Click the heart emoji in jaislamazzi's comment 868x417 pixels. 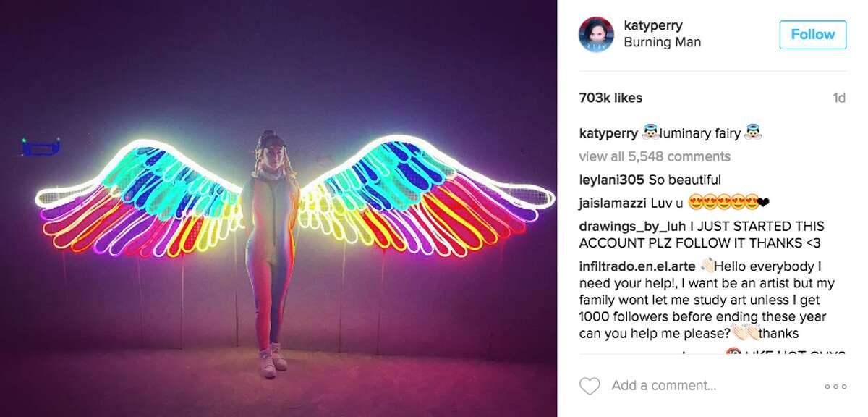(763, 203)
